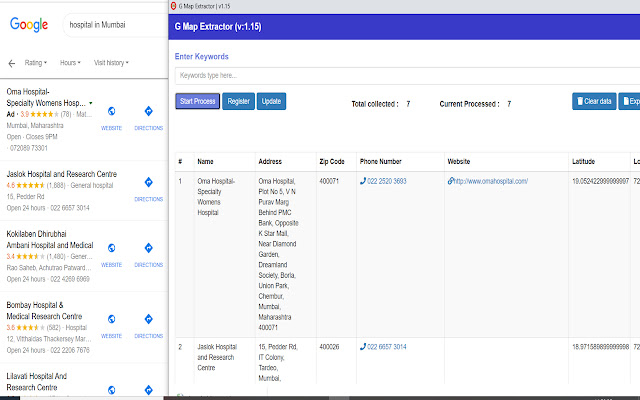Click the Google logo

pos(29,24)
